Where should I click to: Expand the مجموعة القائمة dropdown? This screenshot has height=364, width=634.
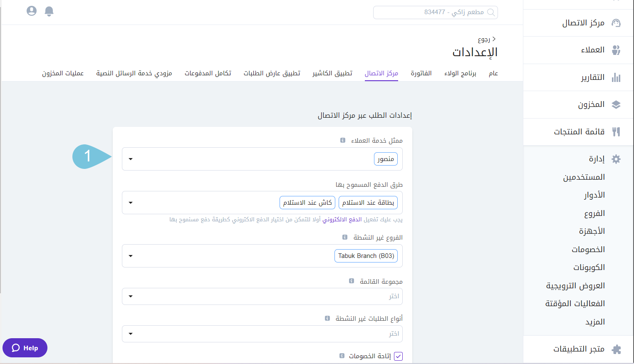pyautogui.click(x=131, y=296)
